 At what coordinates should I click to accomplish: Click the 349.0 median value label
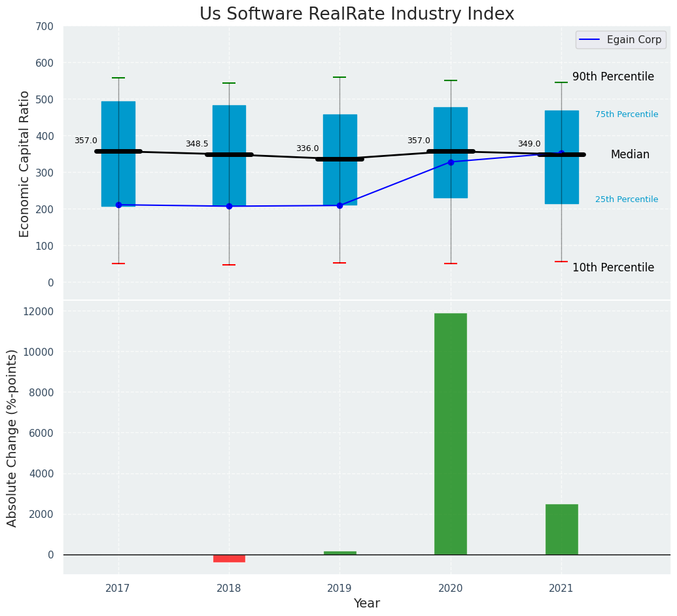pyautogui.click(x=529, y=144)
